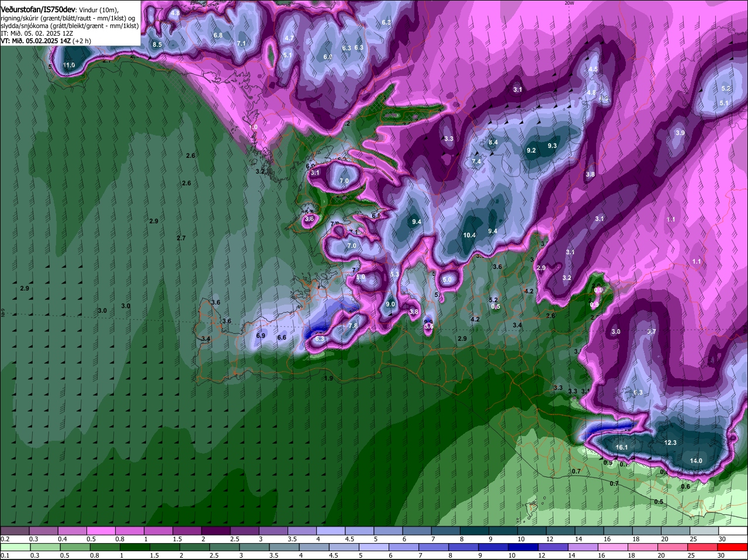
Task: Click the precipitation value '3.9'
Action: point(680,133)
